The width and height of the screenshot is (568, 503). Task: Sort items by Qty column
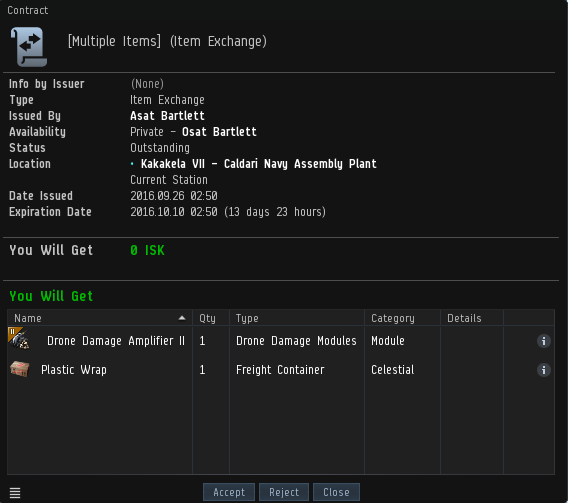coord(211,318)
